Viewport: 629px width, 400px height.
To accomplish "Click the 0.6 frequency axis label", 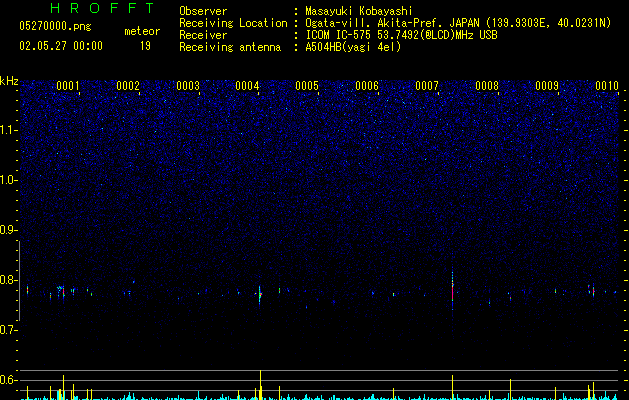I will 9,380.
